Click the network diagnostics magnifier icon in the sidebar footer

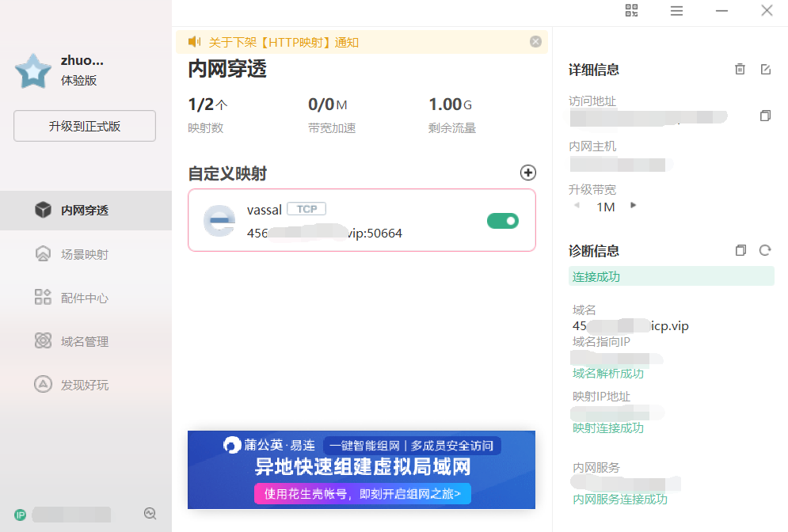click(x=150, y=514)
